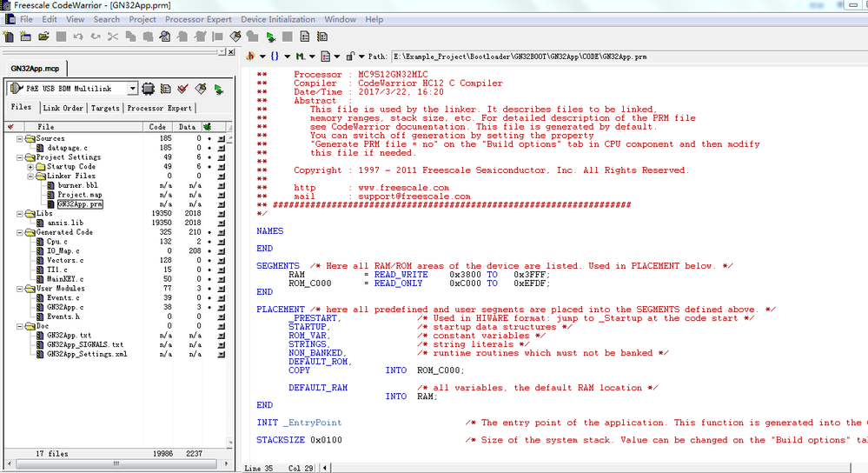Viewport: 868px width, 473px height.
Task: Click the functions braces icon in editor toolbar
Action: click(275, 56)
